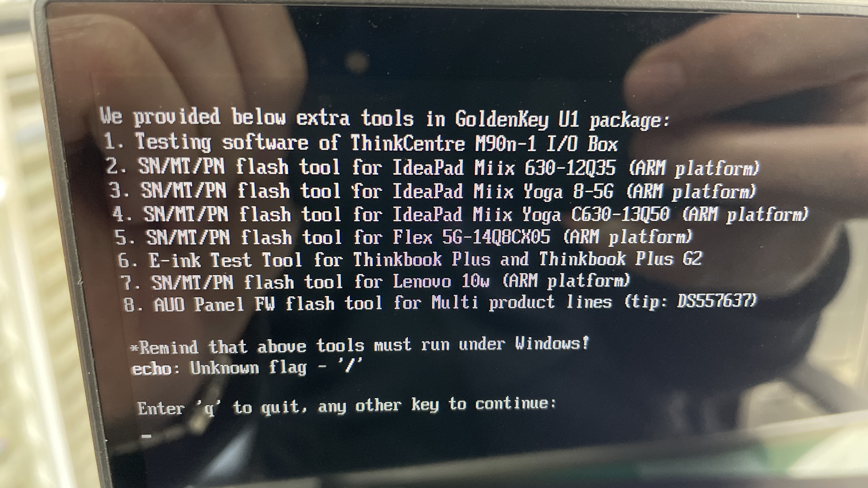The width and height of the screenshot is (868, 488).
Task: Click the 'echo: Unknown flag' error line
Action: click(247, 367)
